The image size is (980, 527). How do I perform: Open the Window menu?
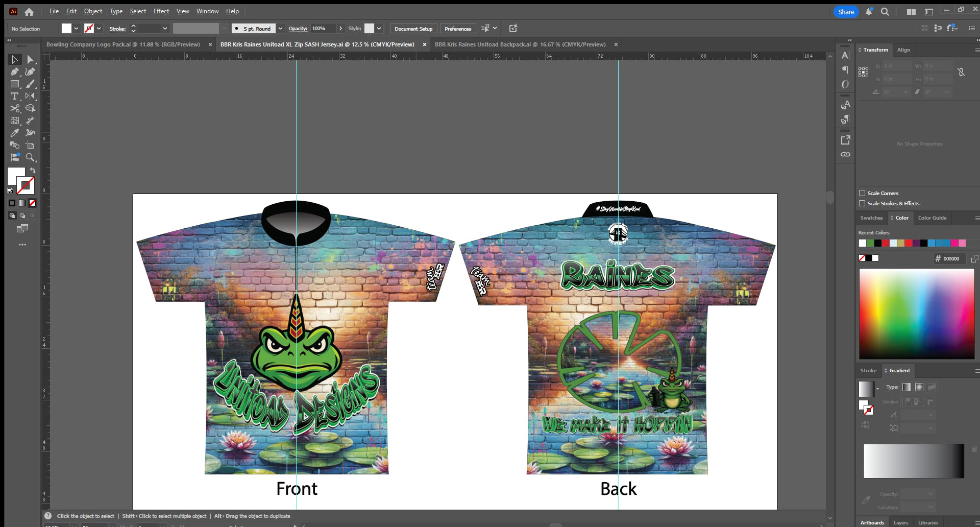[x=207, y=11]
